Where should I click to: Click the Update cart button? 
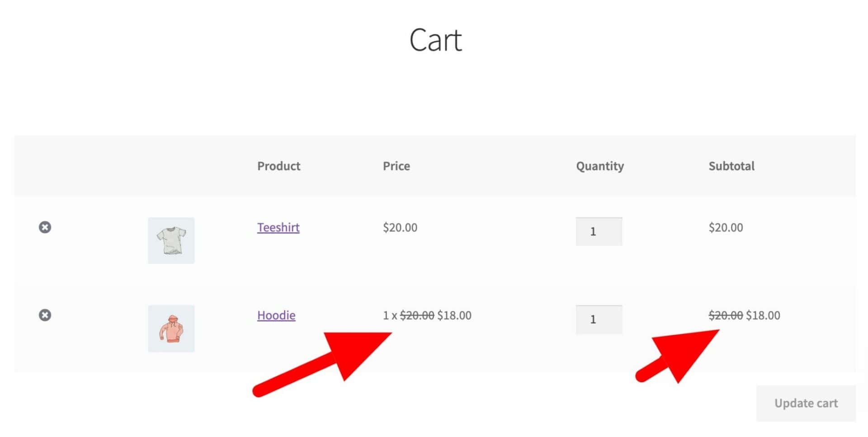pos(806,403)
